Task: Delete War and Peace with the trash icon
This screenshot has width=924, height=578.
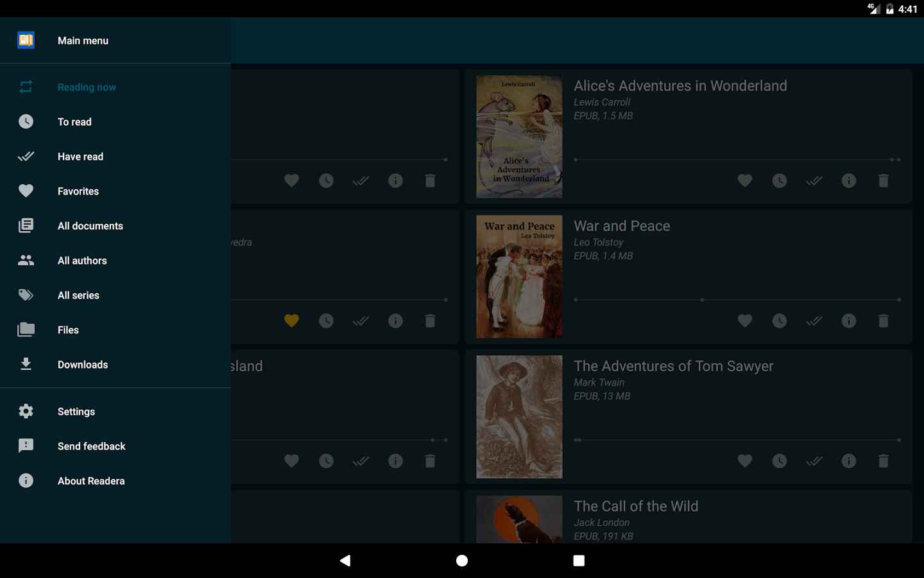Action: click(883, 321)
